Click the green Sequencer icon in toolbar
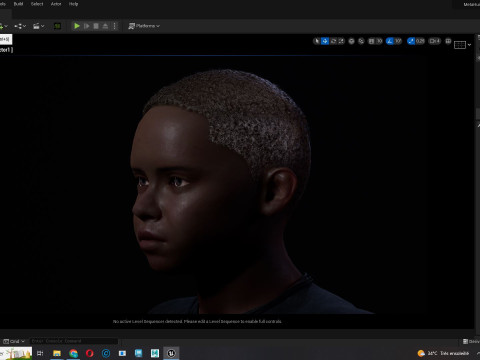The image size is (480, 360). click(x=57, y=26)
